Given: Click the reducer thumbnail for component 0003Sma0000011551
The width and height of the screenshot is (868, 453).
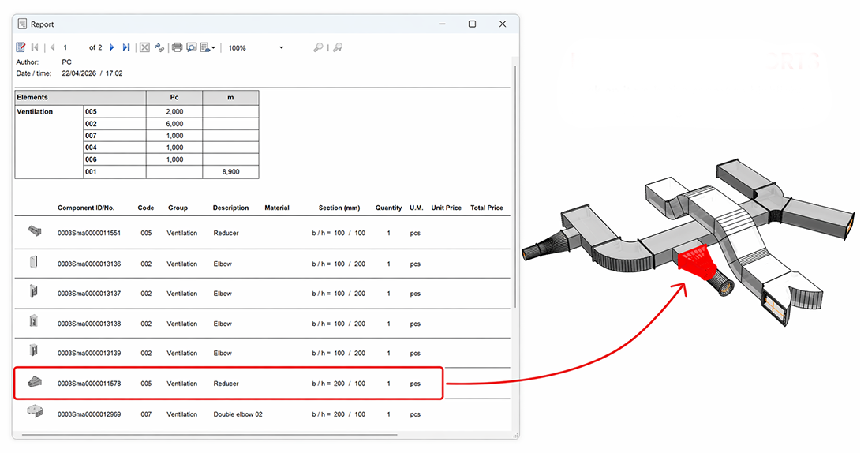Looking at the screenshot, I should point(35,231).
